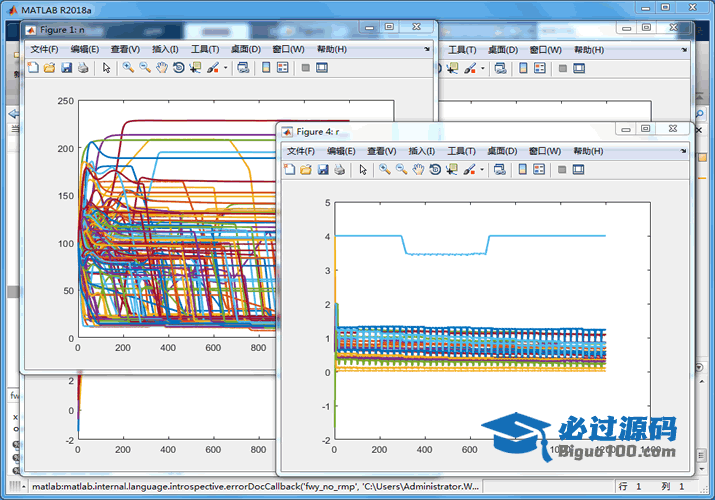Insert Legend icon in Figure 1 toolbar
This screenshot has width=715, height=500.
(x=283, y=68)
